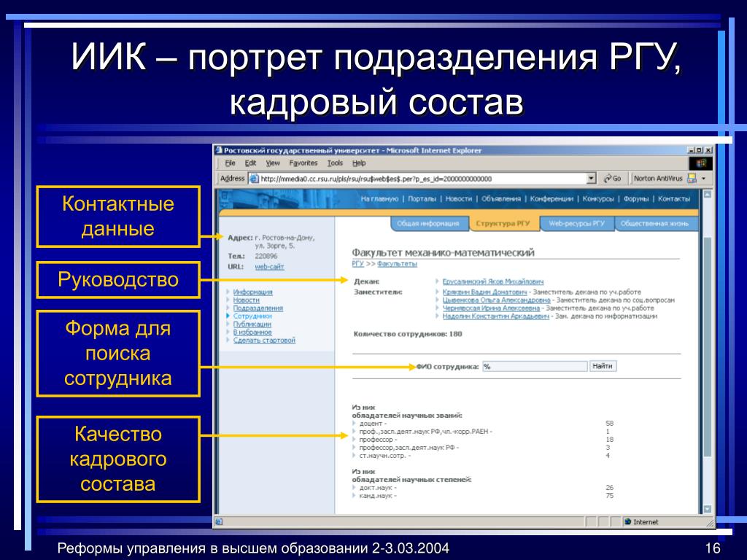
Task: Switch to 'Web-ресурсы РГУ' tab
Action: pyautogui.click(x=576, y=223)
